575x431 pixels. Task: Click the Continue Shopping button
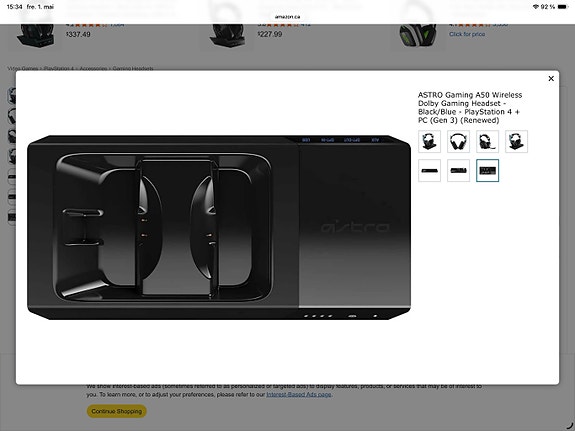click(x=117, y=411)
